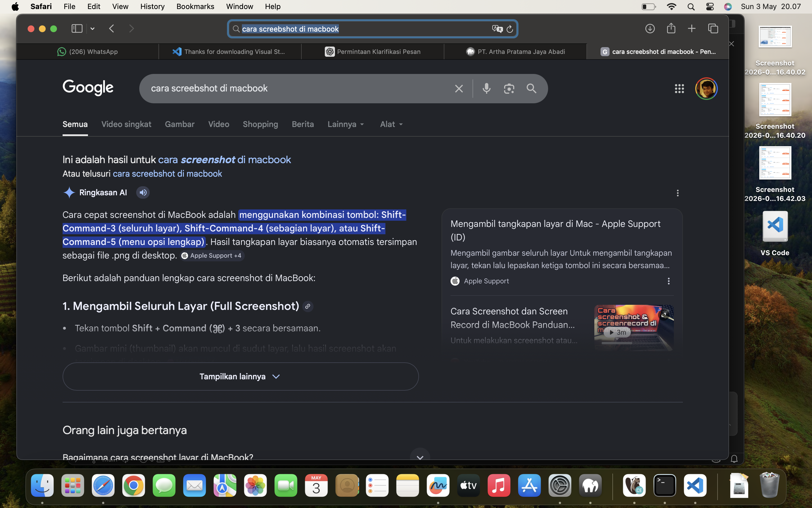Open Wi-Fi status in menu bar
The width and height of the screenshot is (812, 508).
[671, 7]
